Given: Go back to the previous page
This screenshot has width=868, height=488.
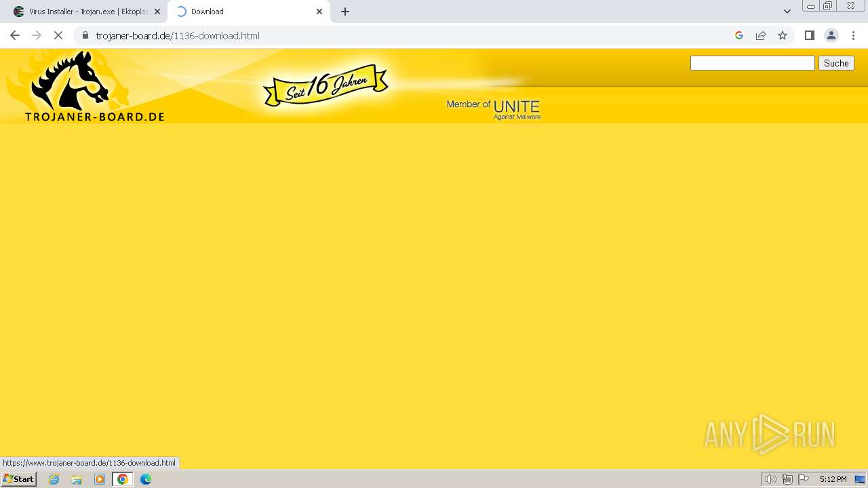Looking at the screenshot, I should (15, 35).
